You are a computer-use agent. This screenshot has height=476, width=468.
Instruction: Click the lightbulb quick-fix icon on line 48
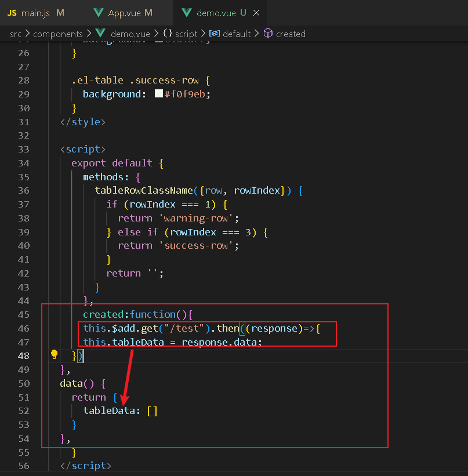pos(55,355)
